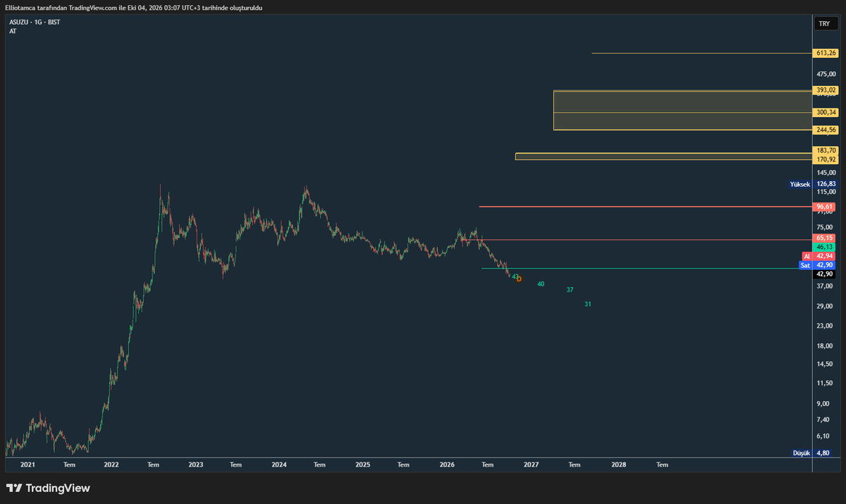Click the 475,00 price axis value
The height and width of the screenshot is (504, 846).
click(826, 74)
